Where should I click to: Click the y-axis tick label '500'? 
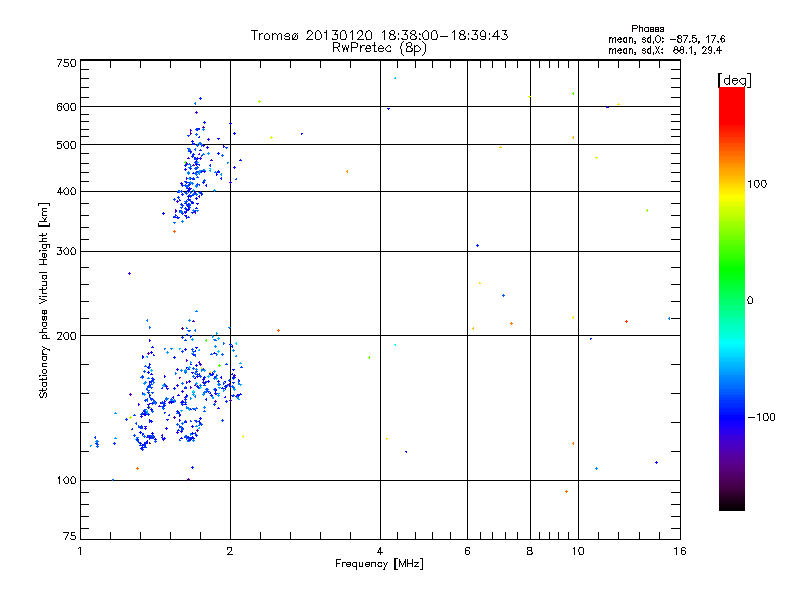pos(66,145)
